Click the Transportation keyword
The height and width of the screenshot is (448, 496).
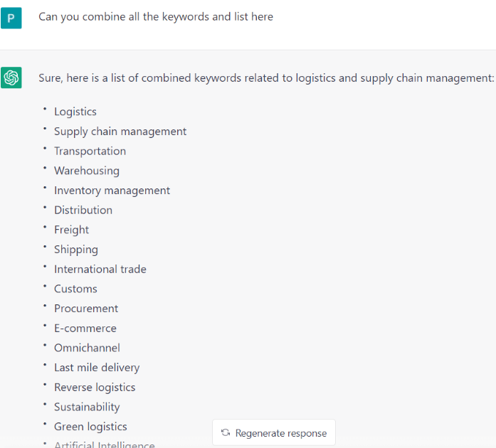90,151
